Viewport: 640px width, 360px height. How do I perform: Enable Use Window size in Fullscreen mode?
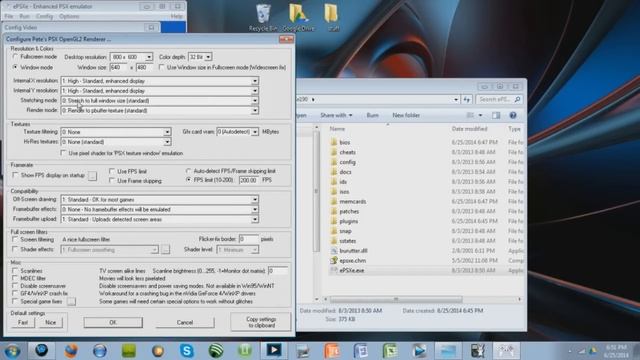point(162,67)
